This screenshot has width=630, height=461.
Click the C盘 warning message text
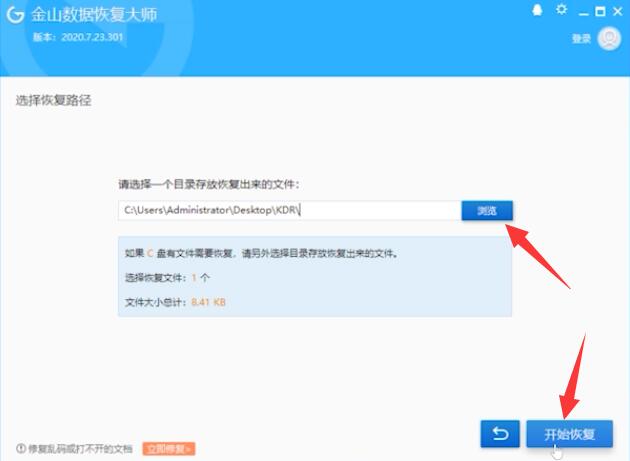(262, 254)
